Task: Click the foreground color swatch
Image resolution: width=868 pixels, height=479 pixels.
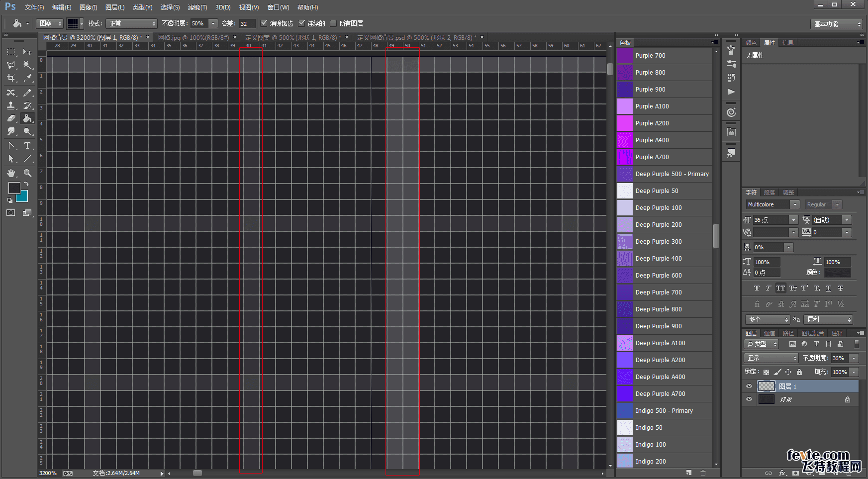Action: tap(14, 188)
